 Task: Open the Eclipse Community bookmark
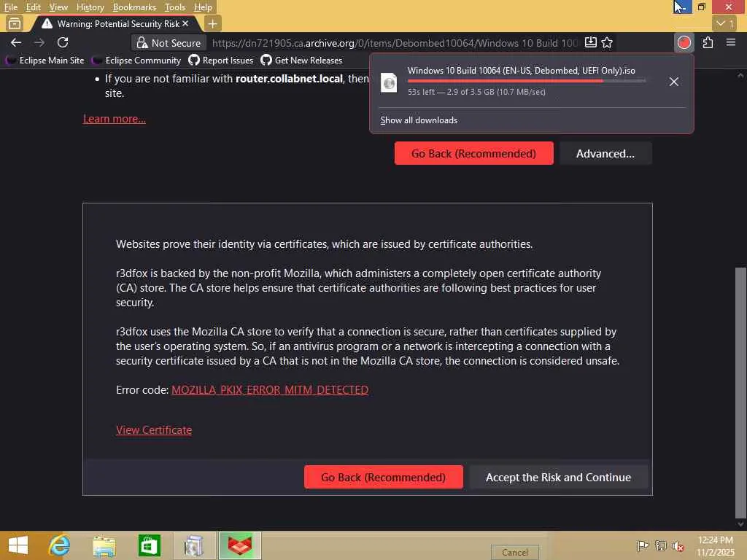tap(136, 61)
